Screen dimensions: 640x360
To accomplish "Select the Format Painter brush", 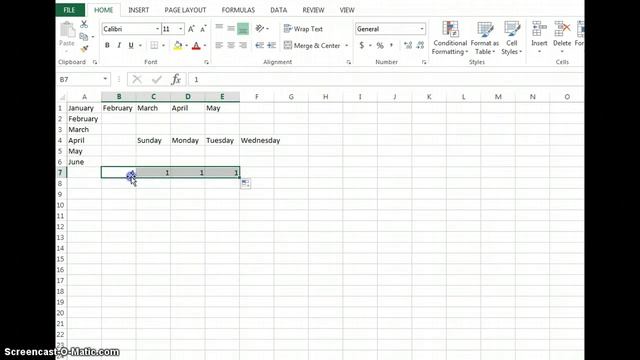I will point(84,49).
